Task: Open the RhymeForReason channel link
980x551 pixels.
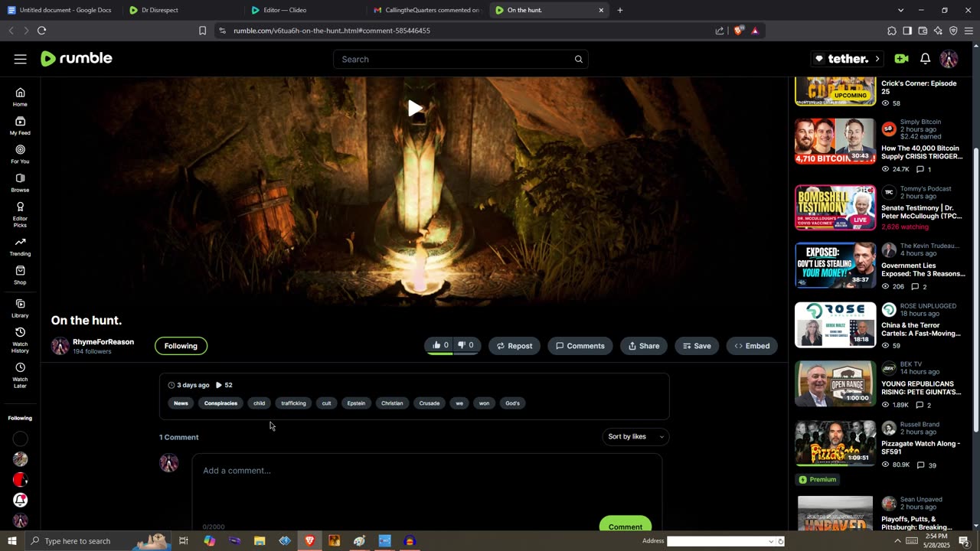Action: click(x=103, y=342)
